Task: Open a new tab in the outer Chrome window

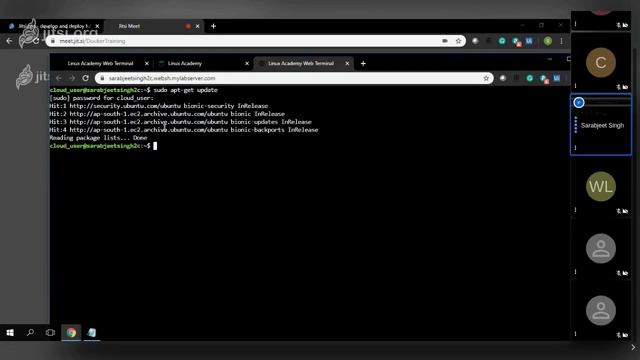Action: pos(213,26)
